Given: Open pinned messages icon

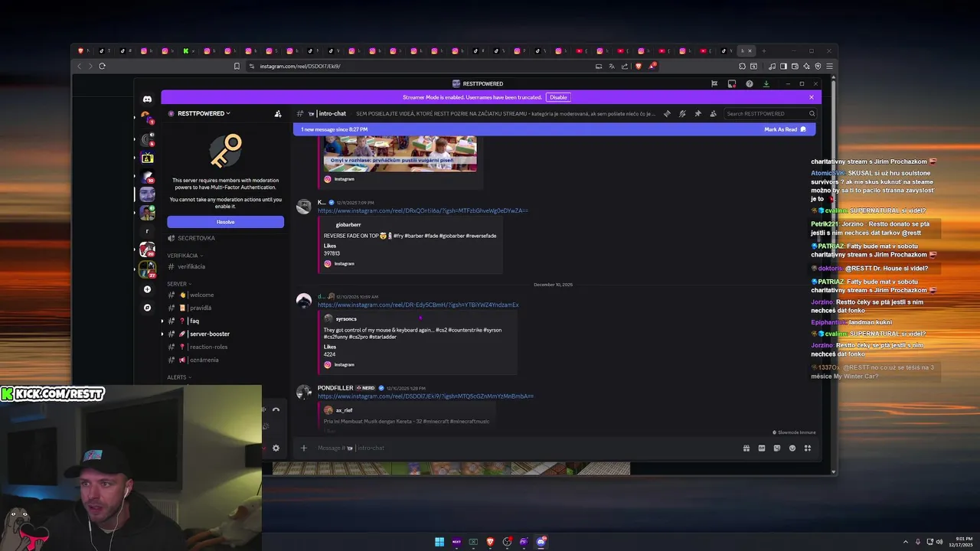Looking at the screenshot, I should pos(697,113).
